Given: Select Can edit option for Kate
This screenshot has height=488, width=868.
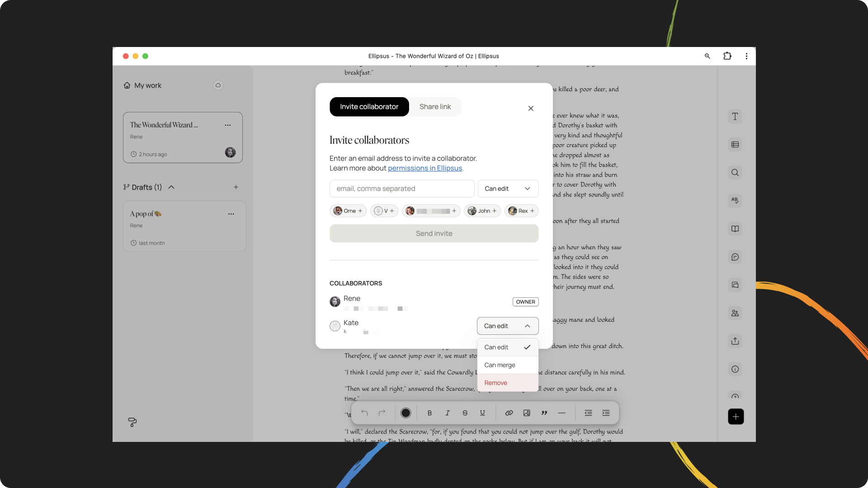Looking at the screenshot, I should coord(508,347).
